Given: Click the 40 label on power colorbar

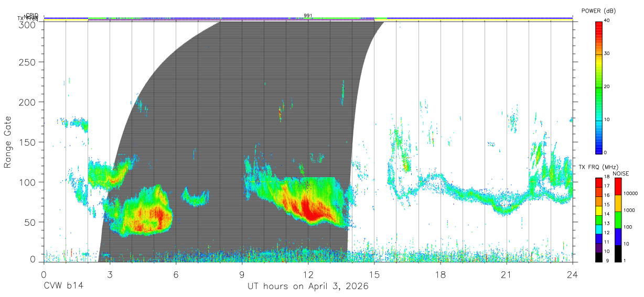Looking at the screenshot, I should click(607, 21).
